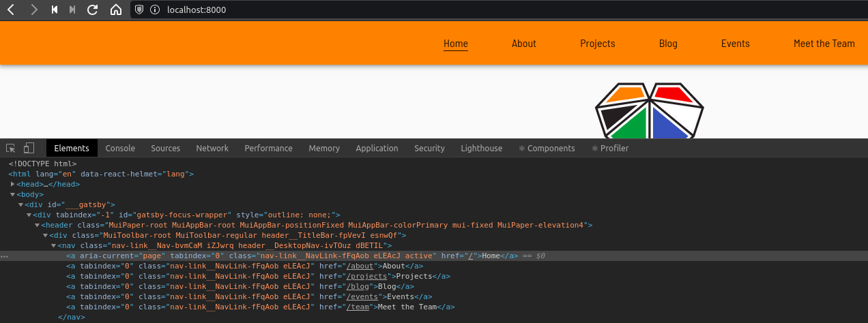Screen dimensions: 868x323
Task: Select the anchor row with href "/team"
Action: [261, 307]
